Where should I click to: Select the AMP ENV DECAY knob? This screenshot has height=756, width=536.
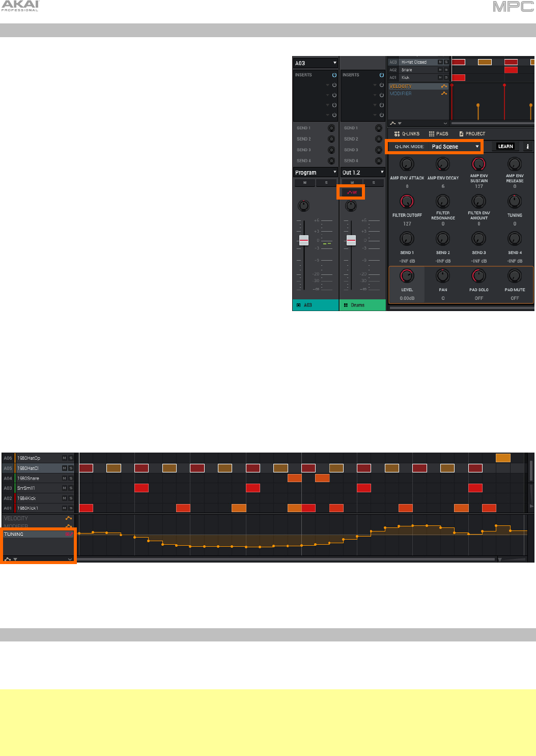coord(443,164)
